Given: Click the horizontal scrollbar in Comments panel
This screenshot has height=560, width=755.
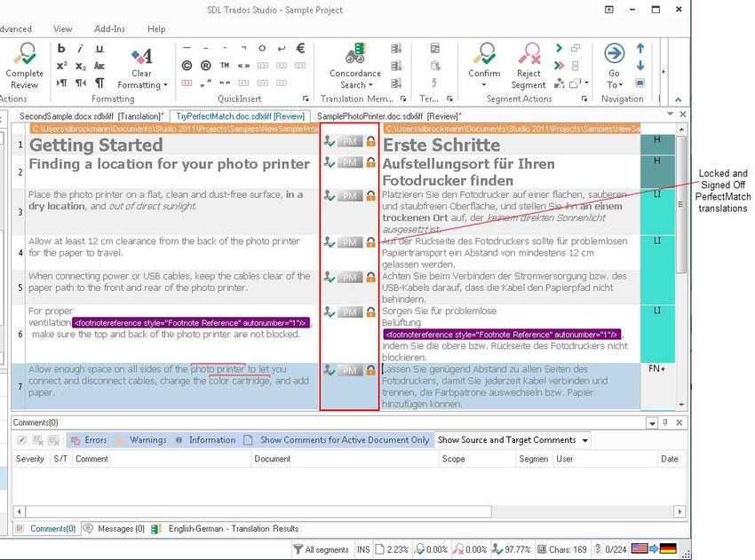Looking at the screenshot, I should [x=258, y=511].
